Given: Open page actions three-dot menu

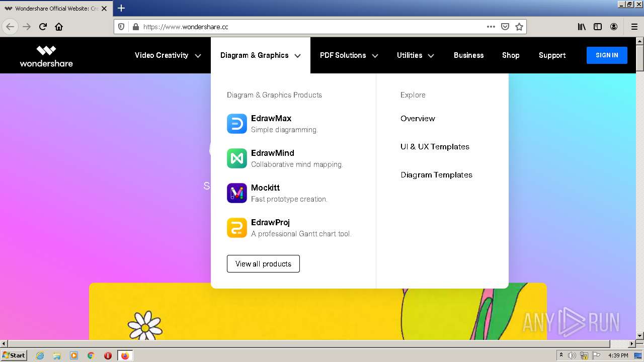Looking at the screenshot, I should 491,27.
